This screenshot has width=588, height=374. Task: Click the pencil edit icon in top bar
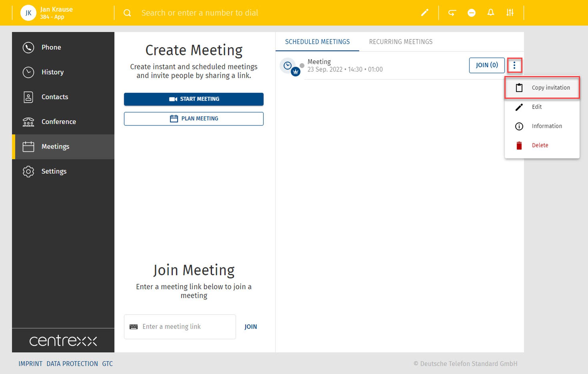tap(425, 13)
